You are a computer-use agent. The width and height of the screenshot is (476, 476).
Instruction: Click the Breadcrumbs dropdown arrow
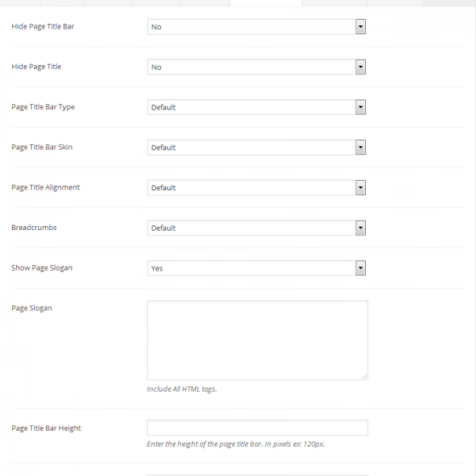360,228
